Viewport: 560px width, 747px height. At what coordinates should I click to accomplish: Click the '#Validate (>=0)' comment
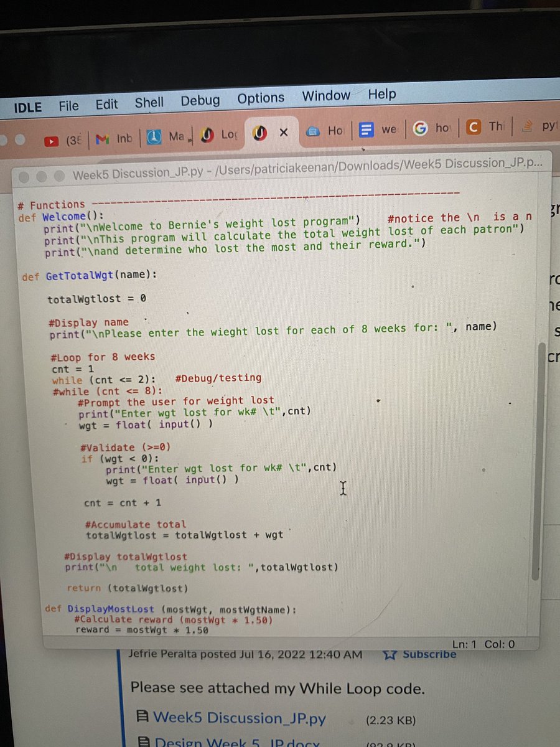tap(125, 447)
